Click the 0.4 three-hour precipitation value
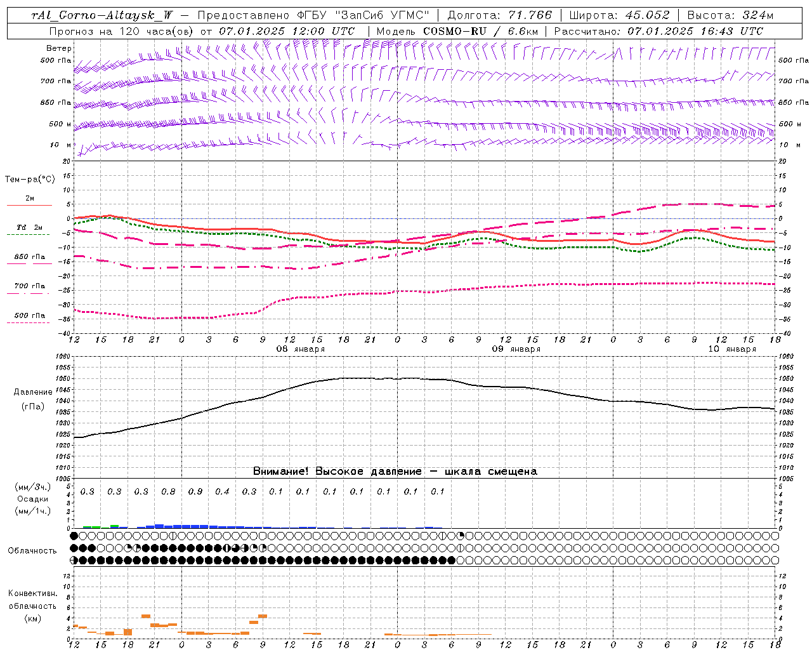This screenshot has width=812, height=650. tap(222, 491)
